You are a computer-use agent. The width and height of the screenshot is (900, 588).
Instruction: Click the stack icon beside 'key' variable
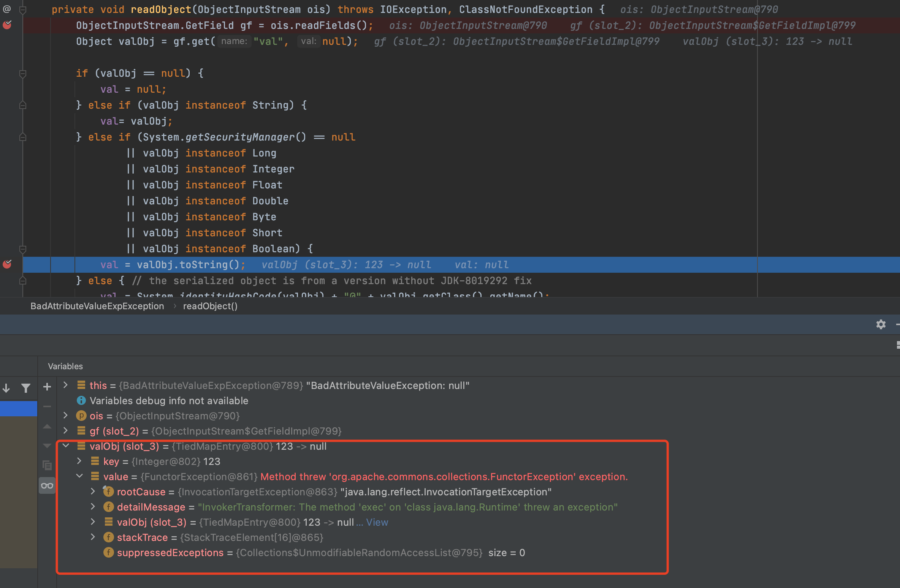95,461
